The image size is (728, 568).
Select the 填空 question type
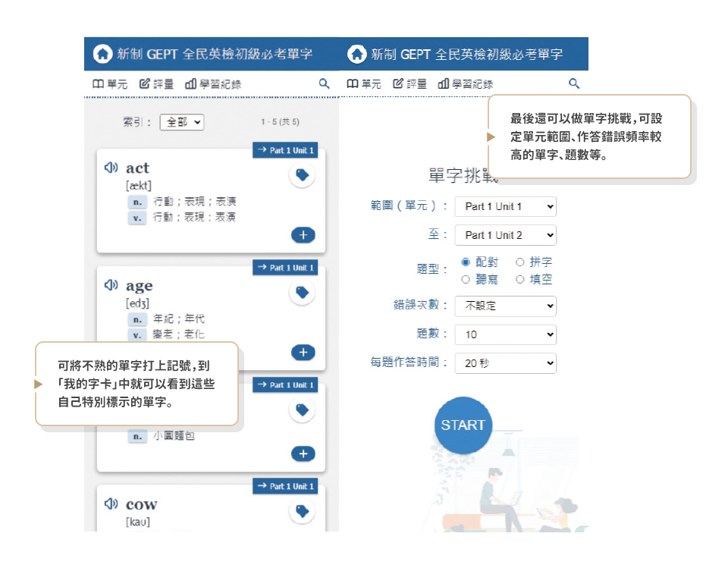(520, 279)
